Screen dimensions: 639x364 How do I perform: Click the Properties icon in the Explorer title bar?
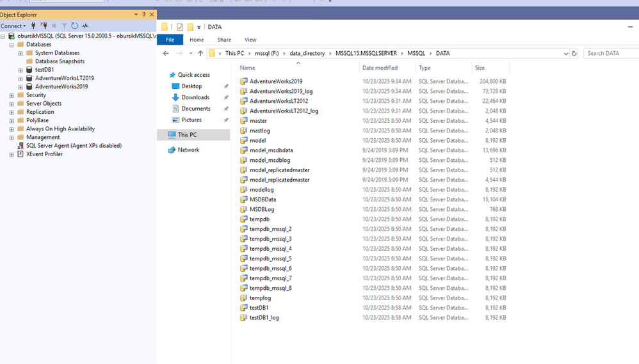(x=180, y=27)
